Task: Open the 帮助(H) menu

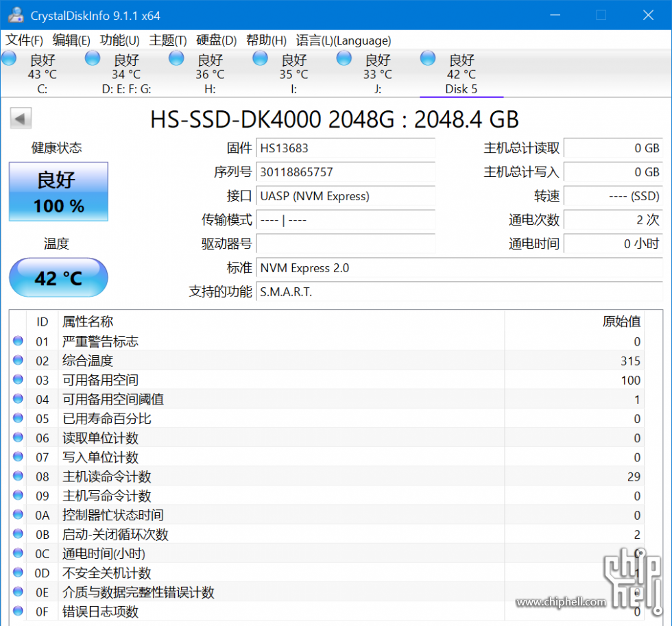Action: [266, 40]
